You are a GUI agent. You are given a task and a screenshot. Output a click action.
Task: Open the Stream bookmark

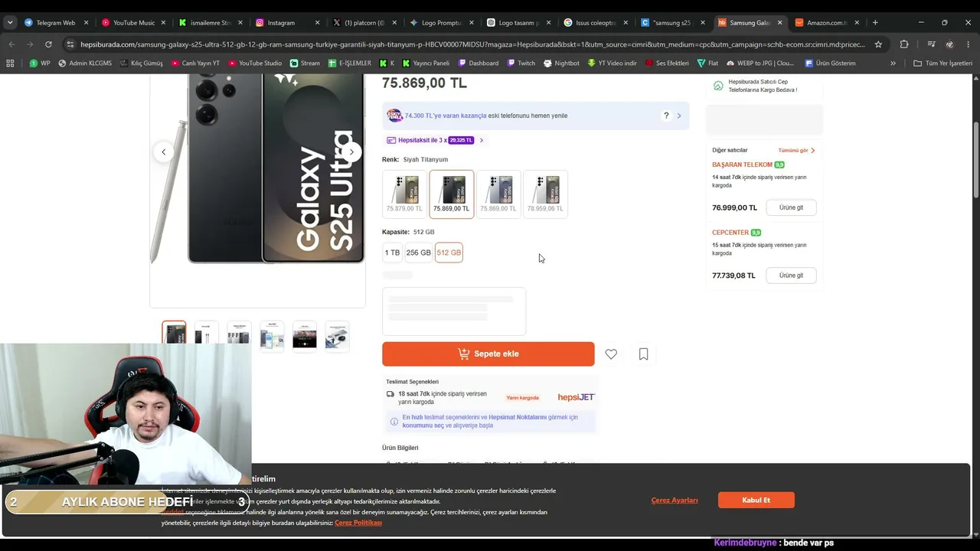[x=305, y=64]
